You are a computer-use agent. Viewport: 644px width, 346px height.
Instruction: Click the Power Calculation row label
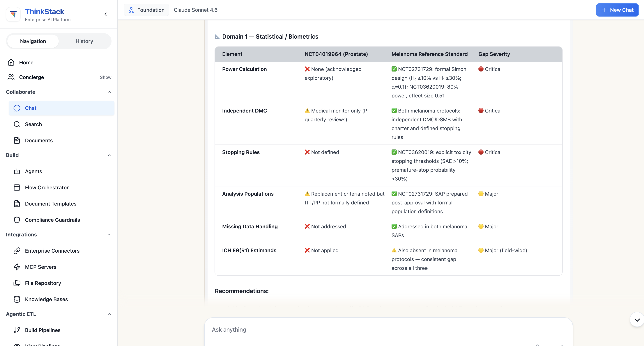pyautogui.click(x=244, y=69)
